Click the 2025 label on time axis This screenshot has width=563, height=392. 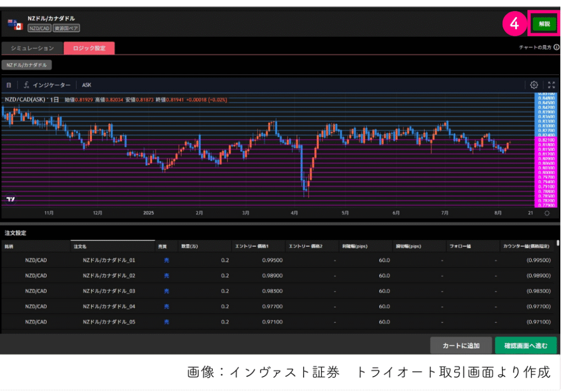pyautogui.click(x=148, y=213)
